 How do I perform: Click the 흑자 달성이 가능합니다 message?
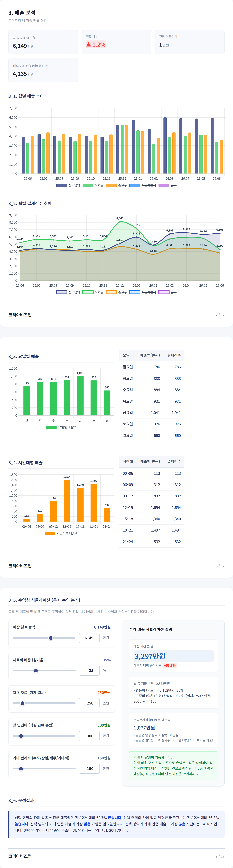tap(152, 757)
